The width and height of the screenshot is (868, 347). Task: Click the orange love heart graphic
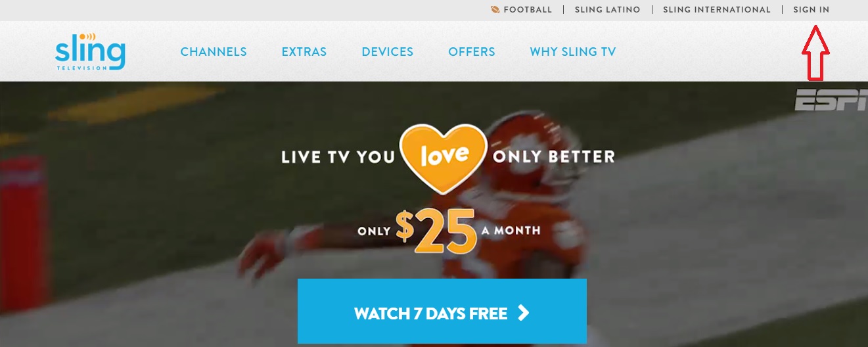pyautogui.click(x=444, y=158)
